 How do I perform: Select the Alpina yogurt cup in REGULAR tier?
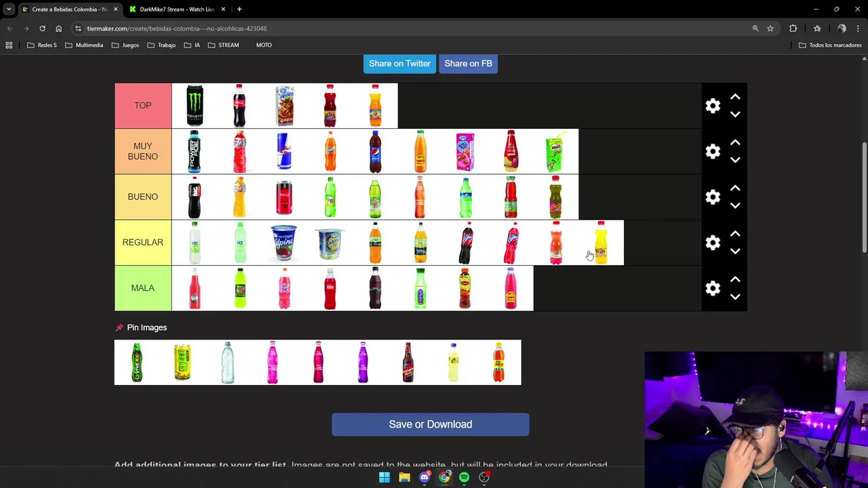coord(285,242)
